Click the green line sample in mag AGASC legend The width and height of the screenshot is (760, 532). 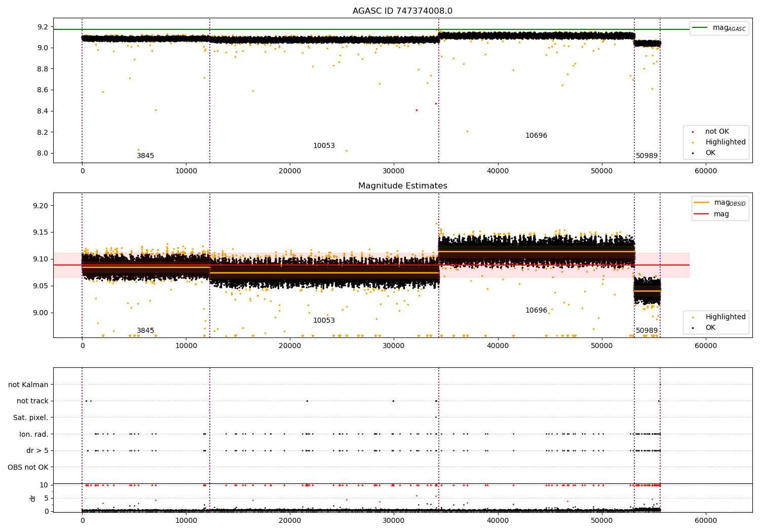point(700,28)
